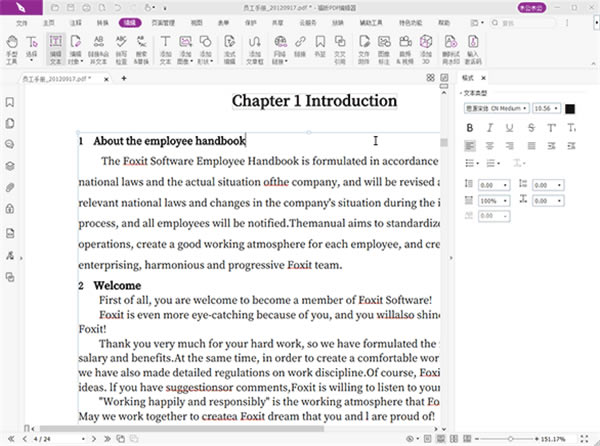Screen dimensions: 600x446
Task: Click the Delete Trial Watermark icon
Action: (451, 50)
